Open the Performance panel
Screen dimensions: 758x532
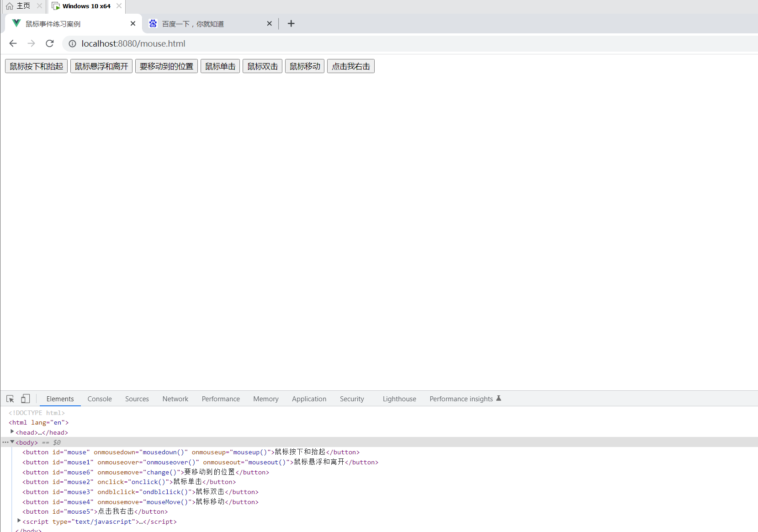[221, 399]
